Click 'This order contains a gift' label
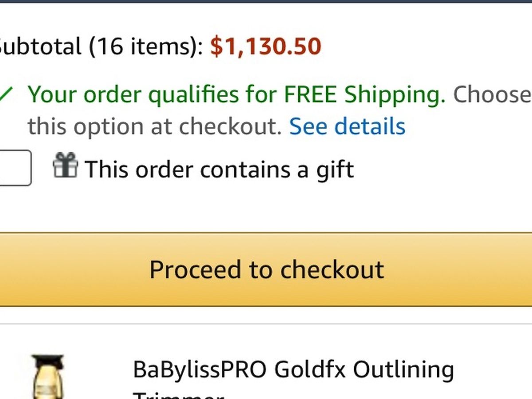 click(219, 169)
